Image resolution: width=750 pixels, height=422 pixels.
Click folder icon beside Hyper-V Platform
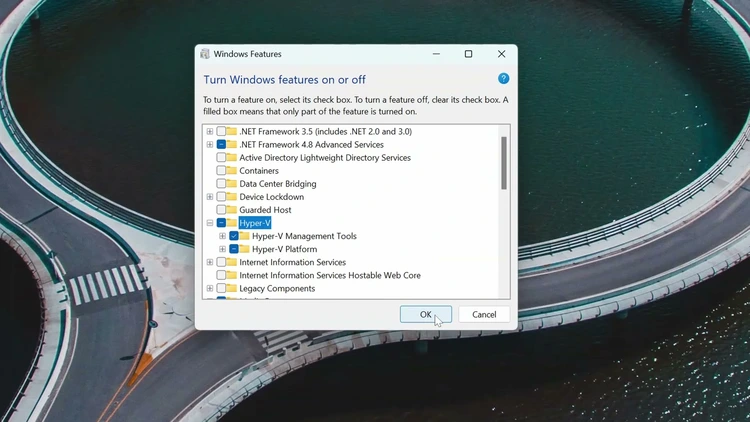click(244, 249)
